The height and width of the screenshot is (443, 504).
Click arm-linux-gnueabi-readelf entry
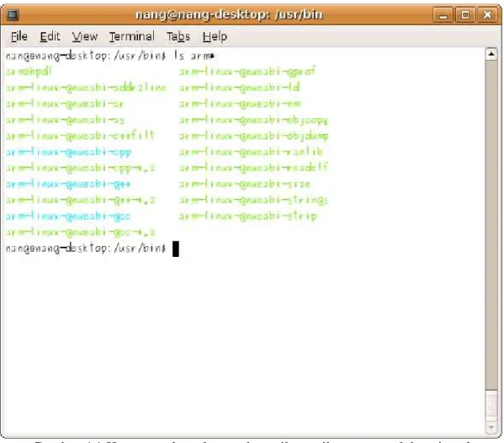click(253, 168)
